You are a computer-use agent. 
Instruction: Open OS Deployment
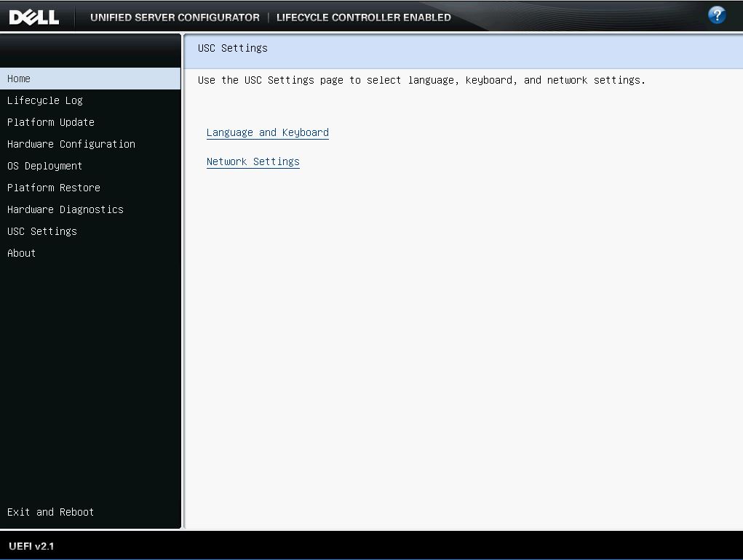[x=44, y=166]
